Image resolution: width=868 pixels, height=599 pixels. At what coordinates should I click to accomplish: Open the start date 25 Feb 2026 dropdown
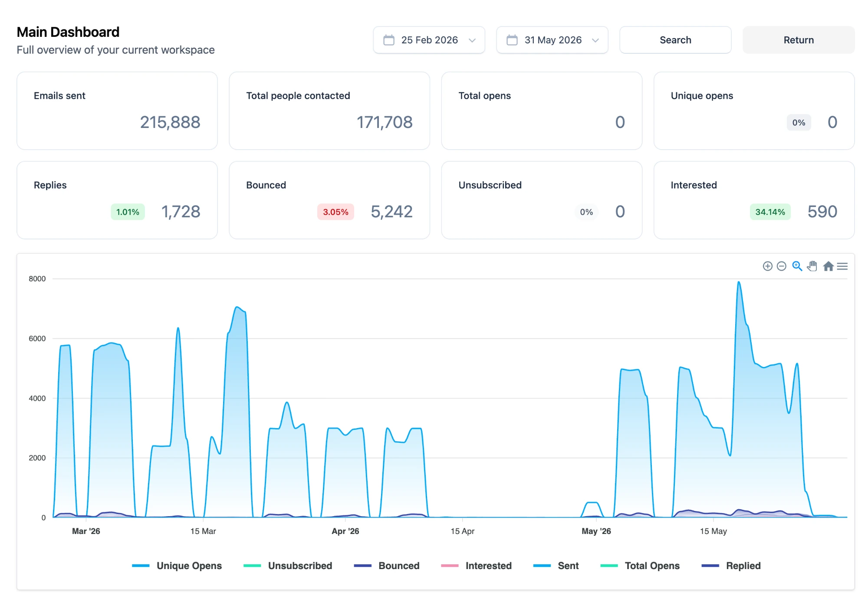[x=429, y=40]
